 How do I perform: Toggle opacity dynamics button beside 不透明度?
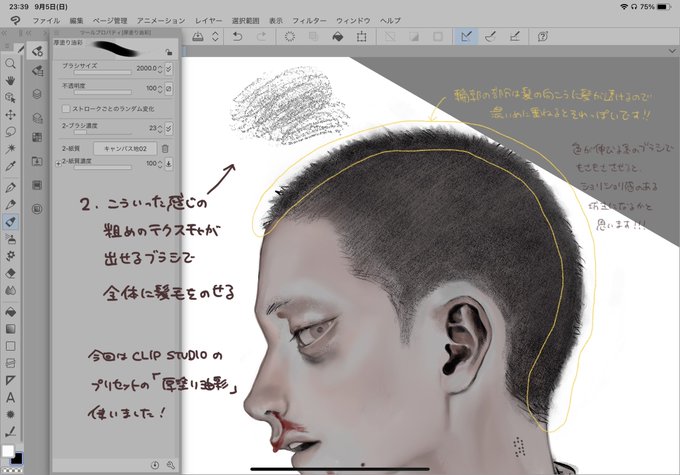[169, 88]
